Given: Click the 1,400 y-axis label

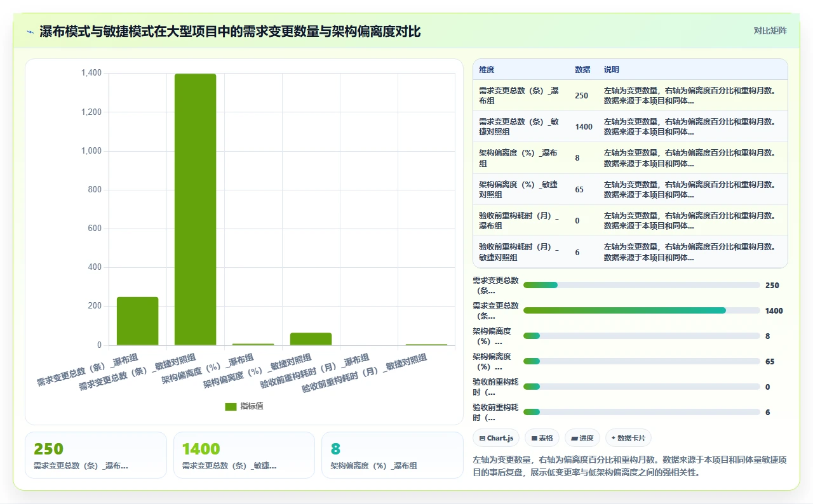Looking at the screenshot, I should tap(91, 73).
